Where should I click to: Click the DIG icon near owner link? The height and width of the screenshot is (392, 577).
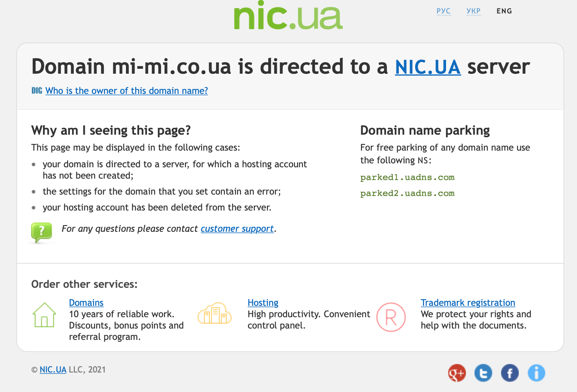click(37, 91)
